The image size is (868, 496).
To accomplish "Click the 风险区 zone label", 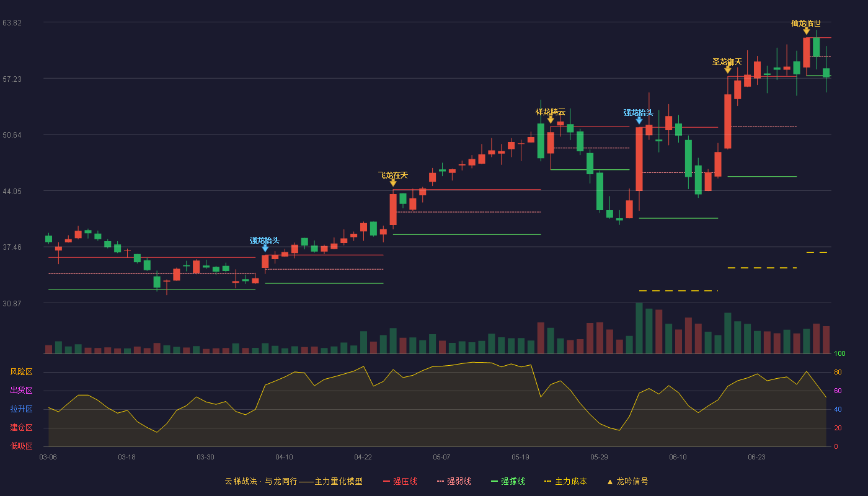I will (21, 372).
